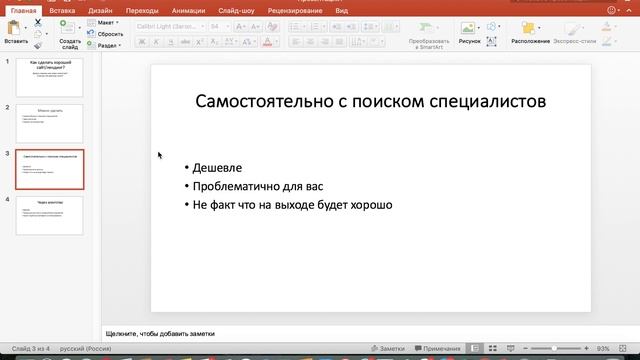Select the Format Painter brush icon

pos(38,46)
